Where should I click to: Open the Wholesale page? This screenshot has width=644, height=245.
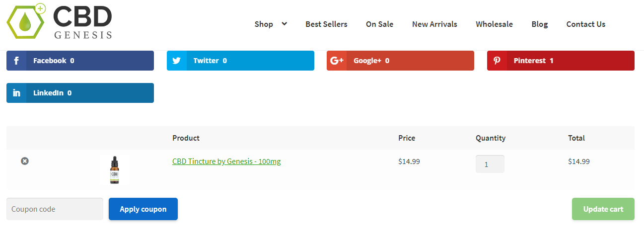tap(494, 24)
